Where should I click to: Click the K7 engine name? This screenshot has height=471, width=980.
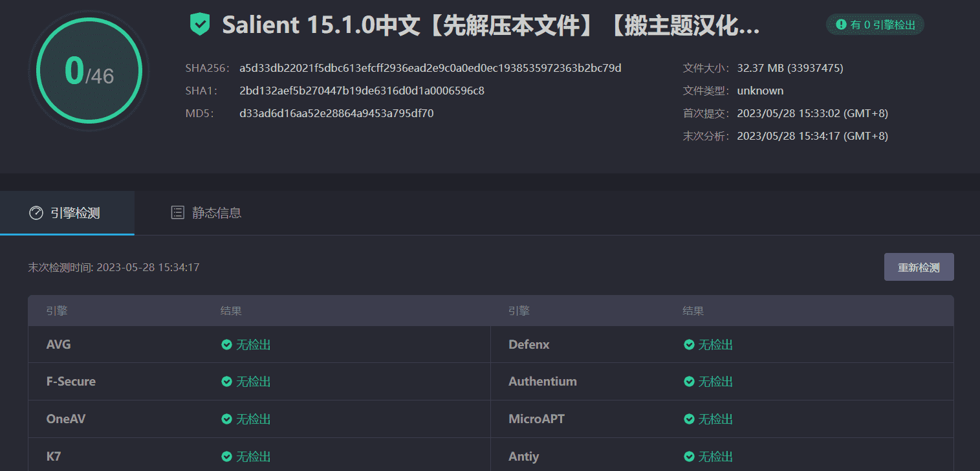[54, 457]
